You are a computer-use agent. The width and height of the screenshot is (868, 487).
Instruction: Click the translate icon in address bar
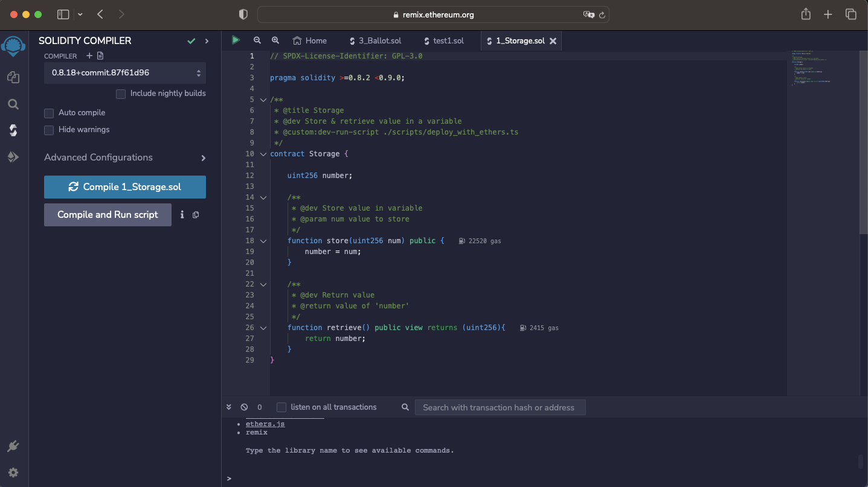point(588,14)
